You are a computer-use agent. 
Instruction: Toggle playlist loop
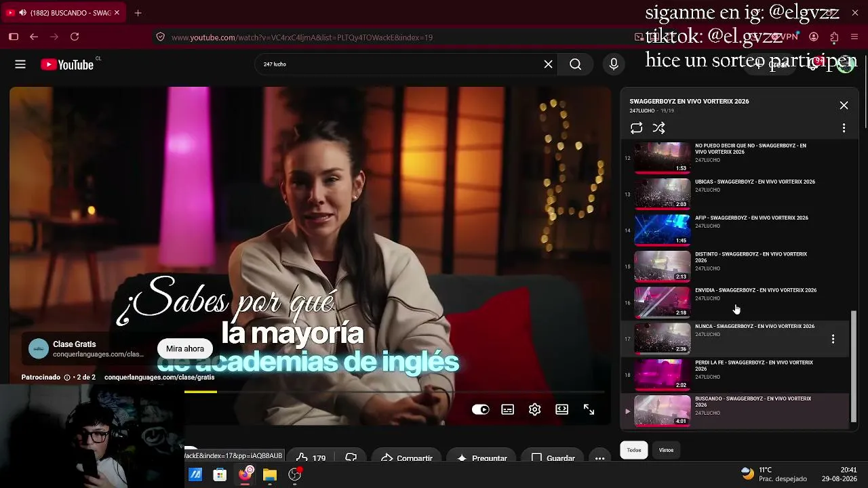coord(636,127)
